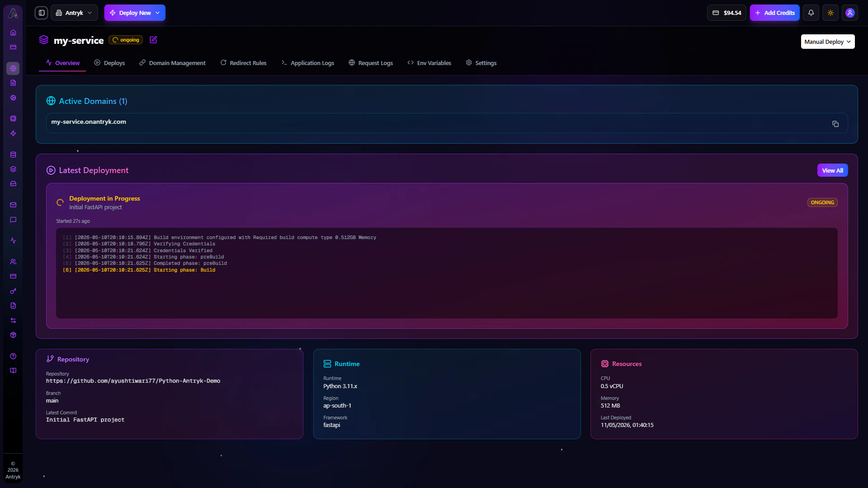Click the Python 3.11.x runtime value
Viewport: 868px width, 488px height.
(x=340, y=386)
